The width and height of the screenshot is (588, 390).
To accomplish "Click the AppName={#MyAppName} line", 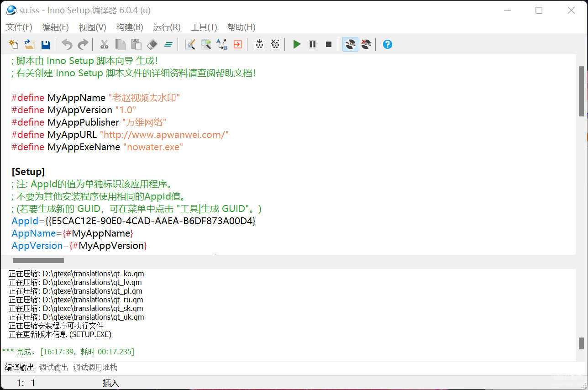I will click(x=72, y=233).
